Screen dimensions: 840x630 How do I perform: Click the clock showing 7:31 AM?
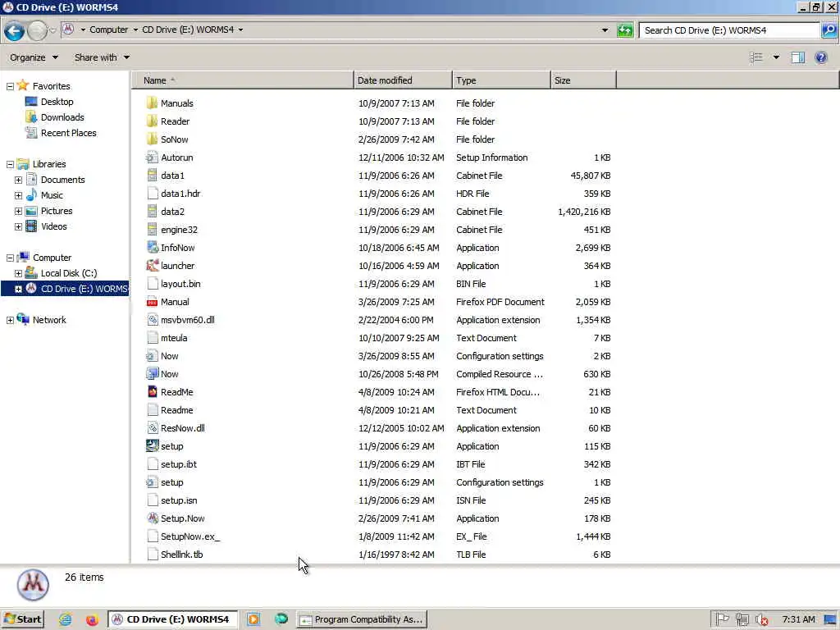click(x=798, y=619)
